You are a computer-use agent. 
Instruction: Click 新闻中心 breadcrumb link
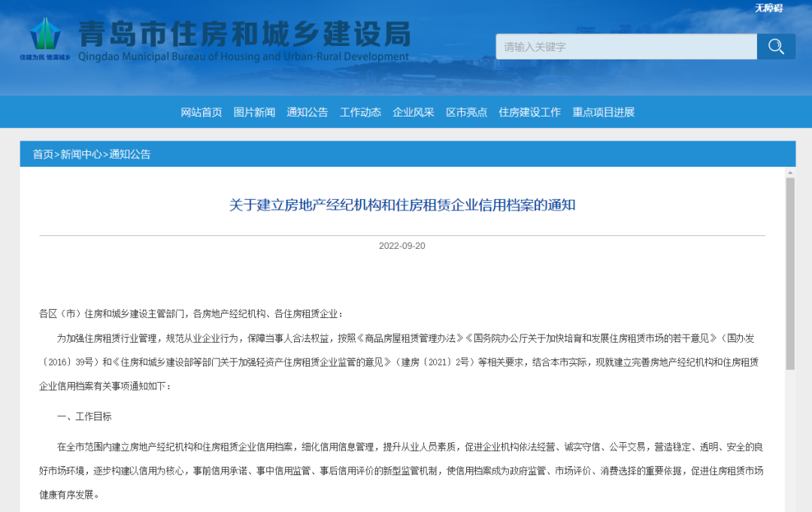80,154
